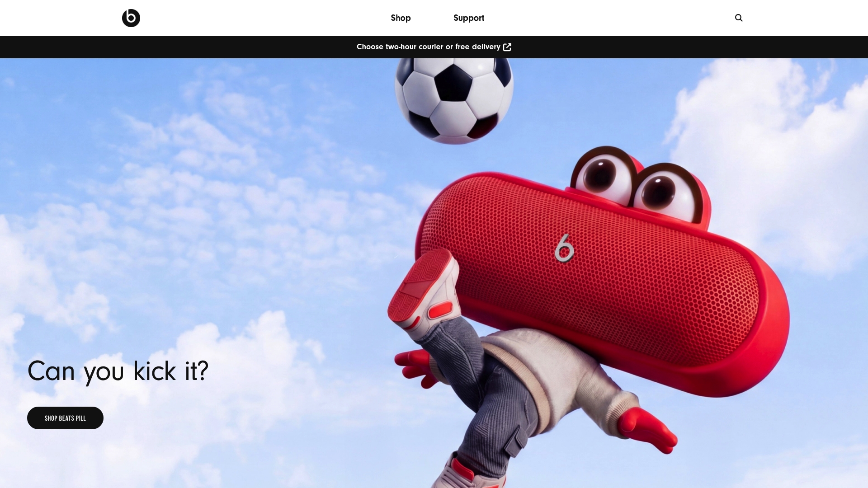Image resolution: width=868 pixels, height=488 pixels.
Task: Open the Support menu
Action: [x=469, y=18]
